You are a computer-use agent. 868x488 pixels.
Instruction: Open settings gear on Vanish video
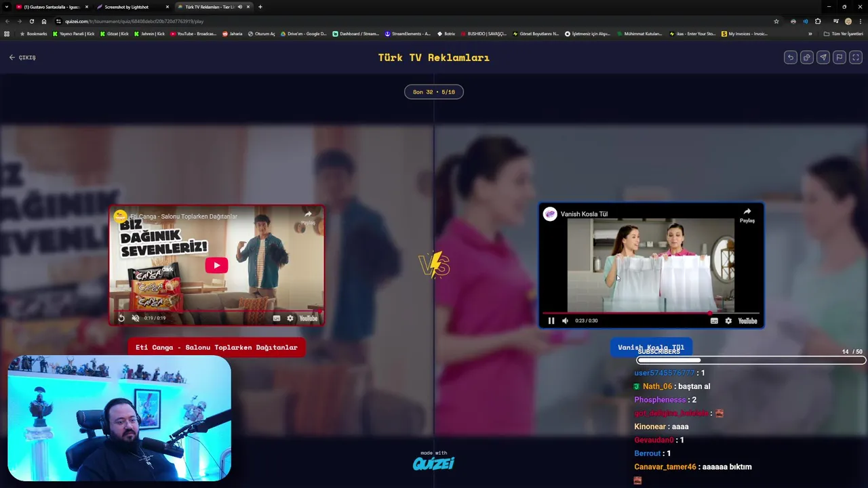728,321
